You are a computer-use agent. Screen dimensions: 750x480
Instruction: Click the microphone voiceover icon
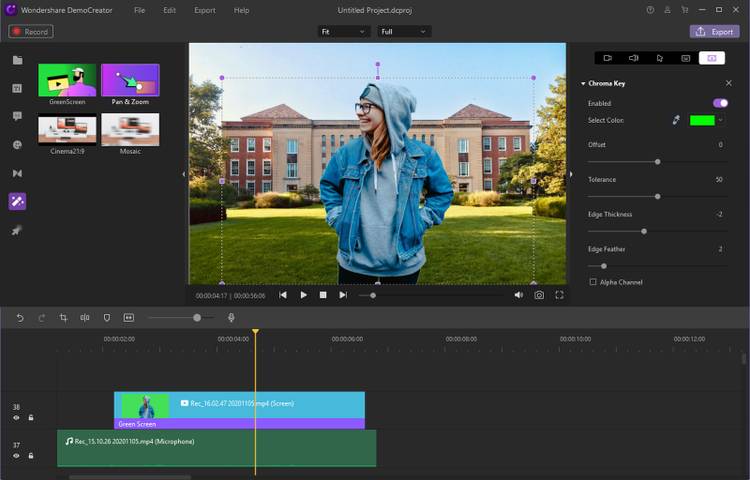coord(231,317)
